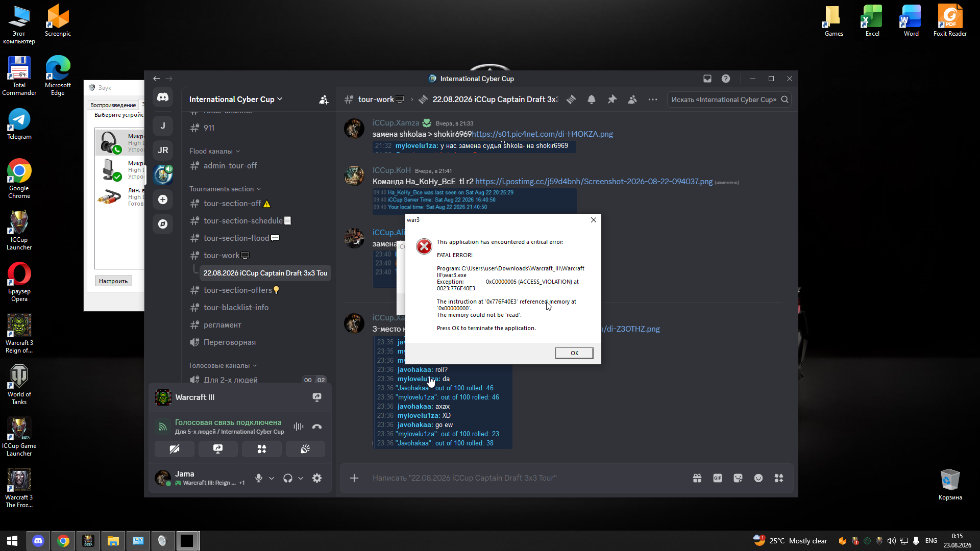Add a server plus icon
The image size is (980, 551).
[163, 199]
